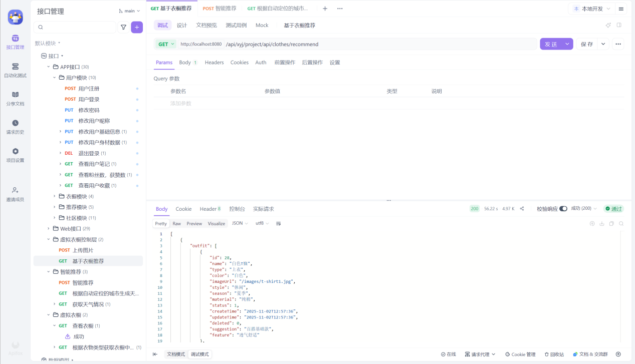This screenshot has width=635, height=364.
Task: Open the 本地开发 environment dropdown
Action: [x=591, y=9]
